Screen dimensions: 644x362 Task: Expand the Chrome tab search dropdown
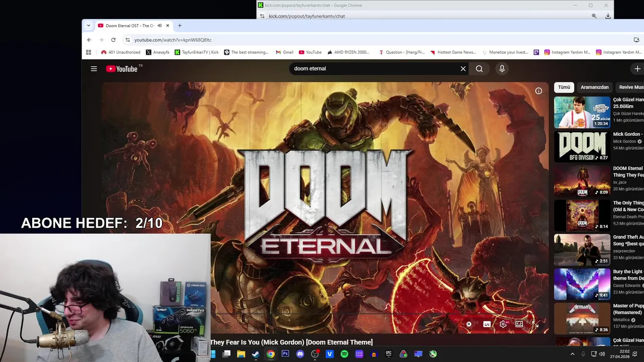pos(89,26)
